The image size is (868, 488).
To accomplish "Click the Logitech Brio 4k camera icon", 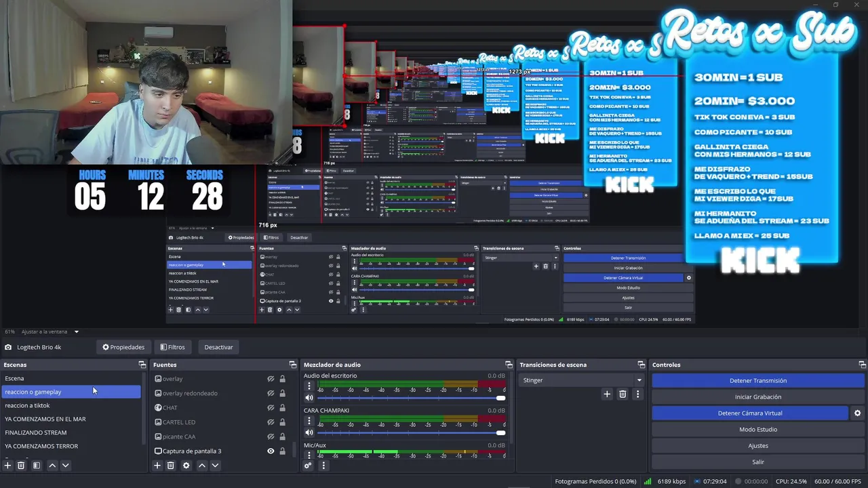I will click(x=8, y=347).
